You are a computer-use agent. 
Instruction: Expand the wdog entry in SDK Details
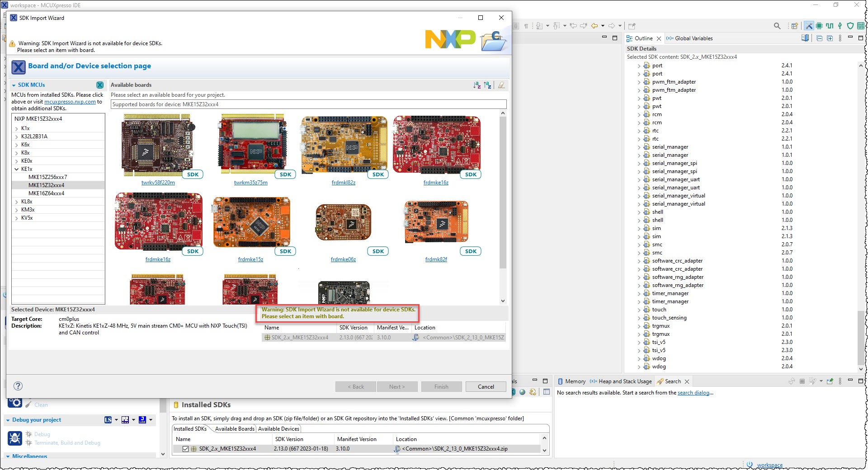(x=639, y=358)
